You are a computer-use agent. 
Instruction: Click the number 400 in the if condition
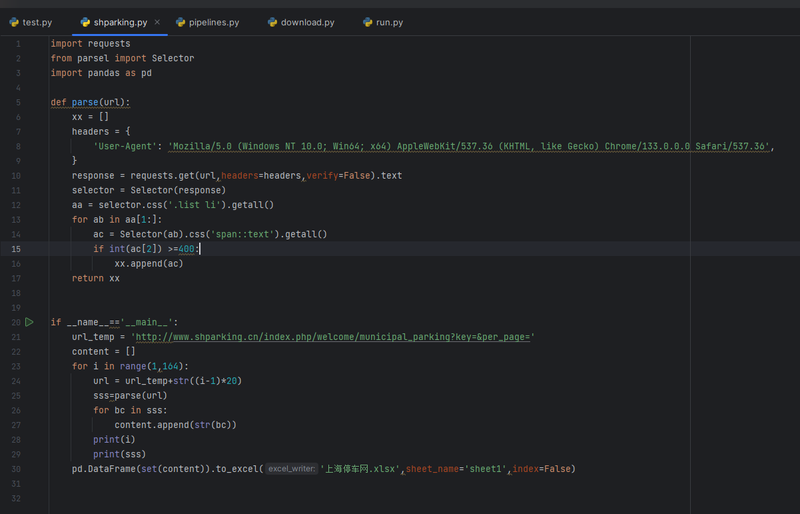[x=186, y=249]
